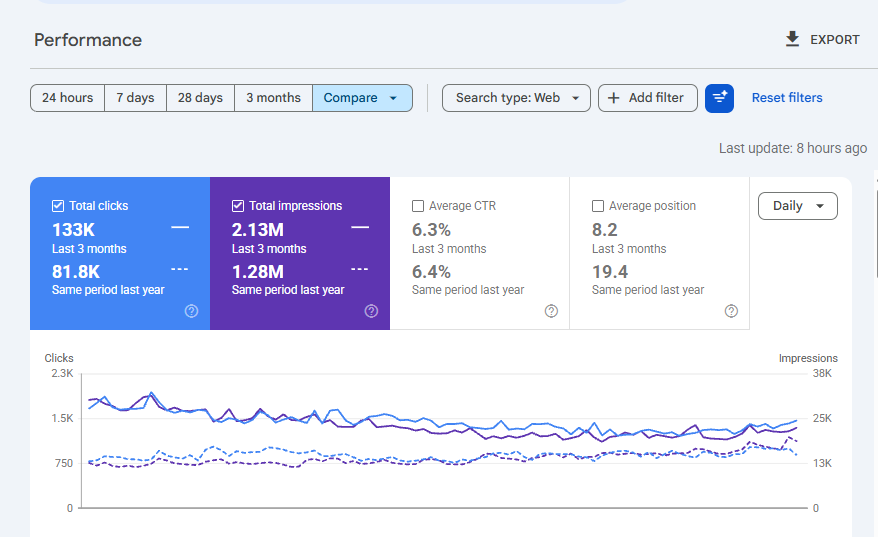Click the EXPORT button label

click(834, 40)
